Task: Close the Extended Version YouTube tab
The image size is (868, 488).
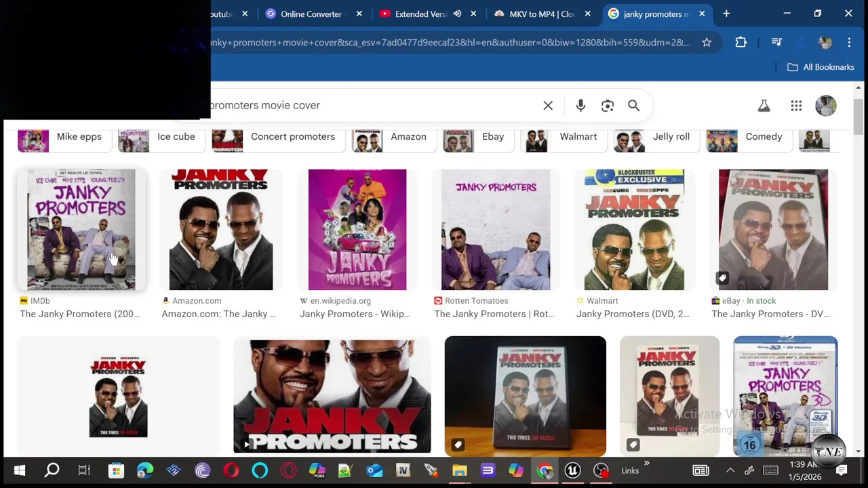Action: [x=473, y=14]
